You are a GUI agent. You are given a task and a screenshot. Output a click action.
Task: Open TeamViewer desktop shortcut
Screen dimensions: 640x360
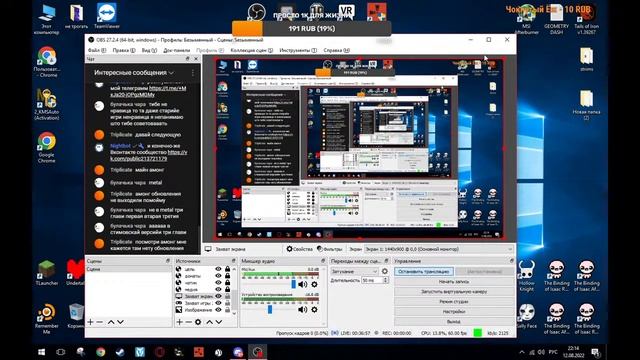[x=107, y=16]
